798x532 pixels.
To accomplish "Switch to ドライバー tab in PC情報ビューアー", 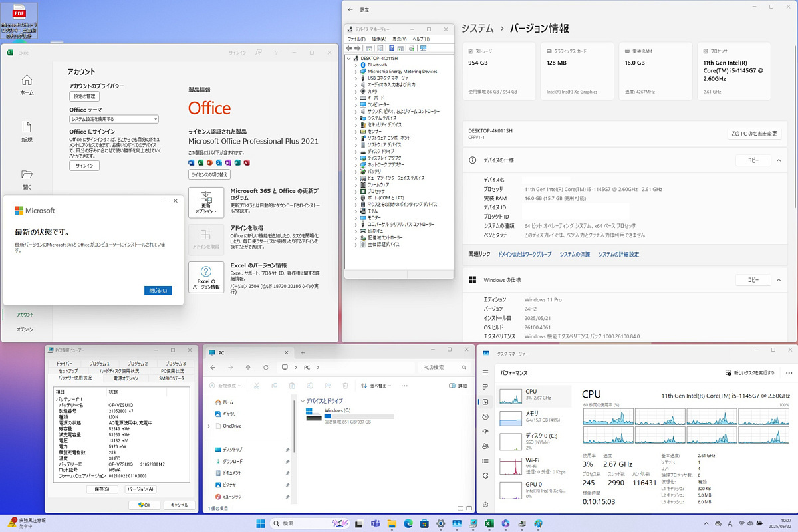I will (x=65, y=364).
